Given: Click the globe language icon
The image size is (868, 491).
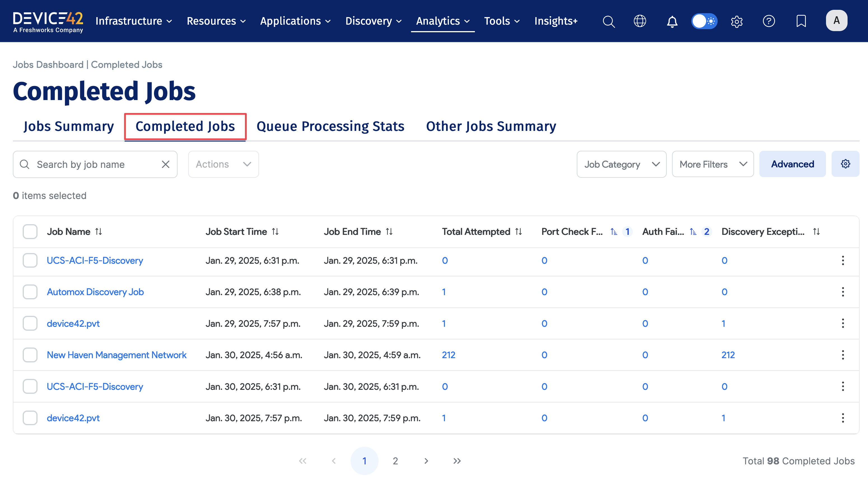Looking at the screenshot, I should coord(640,21).
